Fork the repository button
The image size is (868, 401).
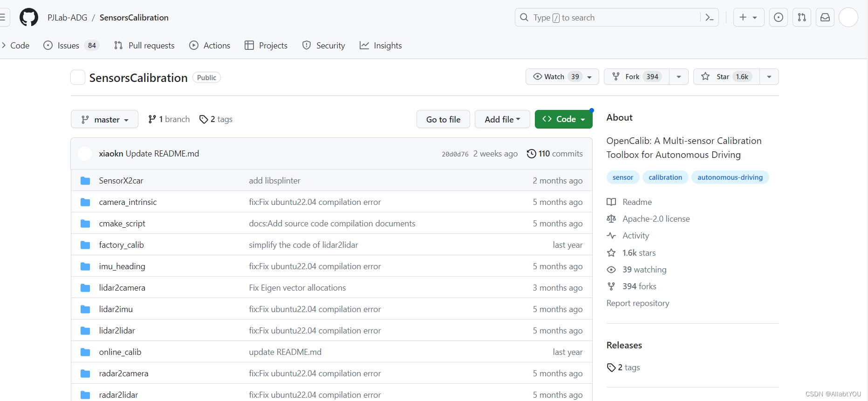click(636, 76)
